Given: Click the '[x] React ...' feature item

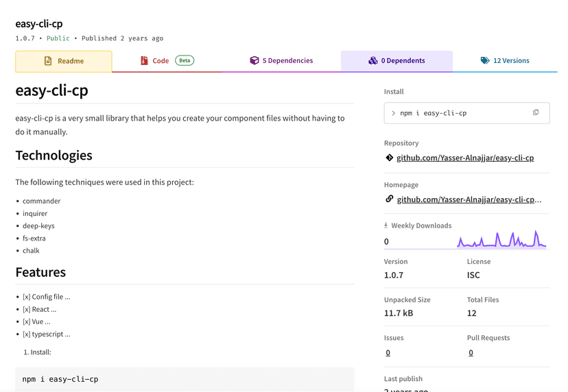Looking at the screenshot, I should tap(40, 310).
